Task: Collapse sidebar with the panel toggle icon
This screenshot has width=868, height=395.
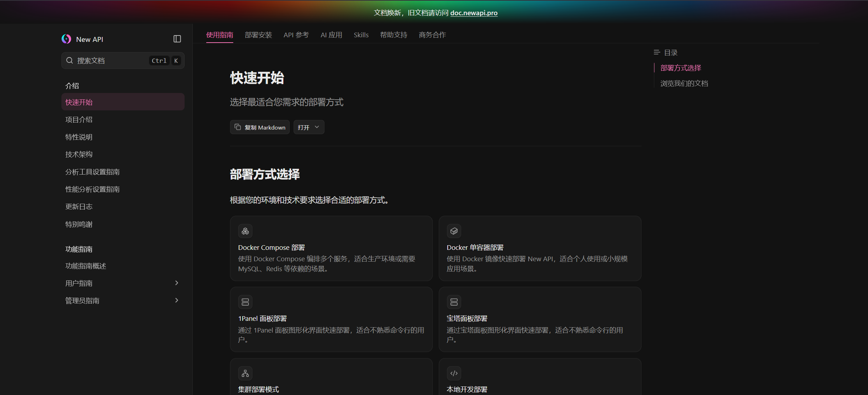Action: tap(177, 39)
